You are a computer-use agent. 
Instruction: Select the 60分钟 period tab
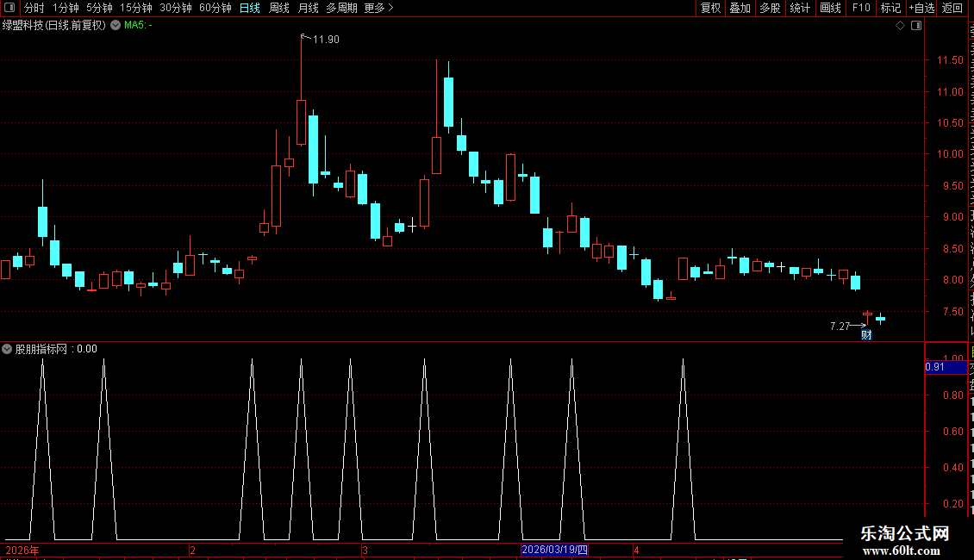[x=215, y=8]
